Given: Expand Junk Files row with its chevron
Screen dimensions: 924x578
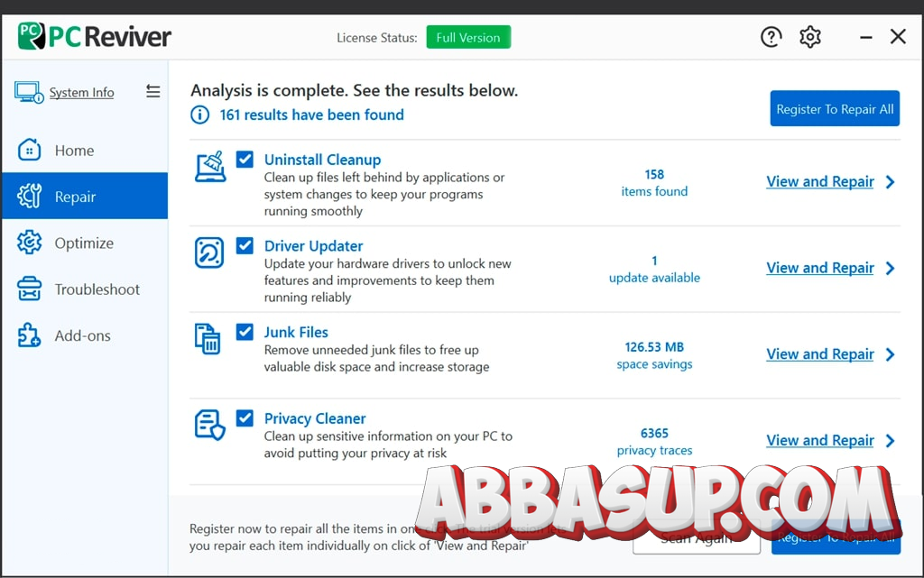Looking at the screenshot, I should tap(891, 354).
